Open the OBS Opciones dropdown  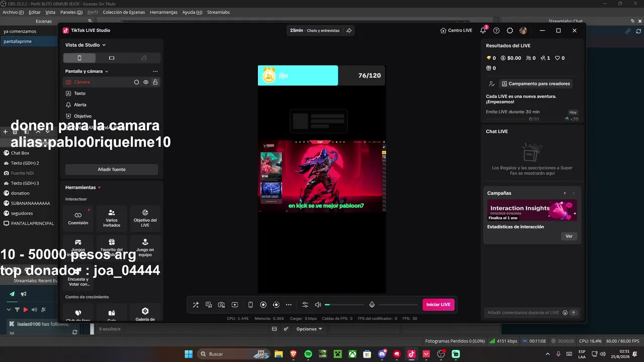coord(309,329)
